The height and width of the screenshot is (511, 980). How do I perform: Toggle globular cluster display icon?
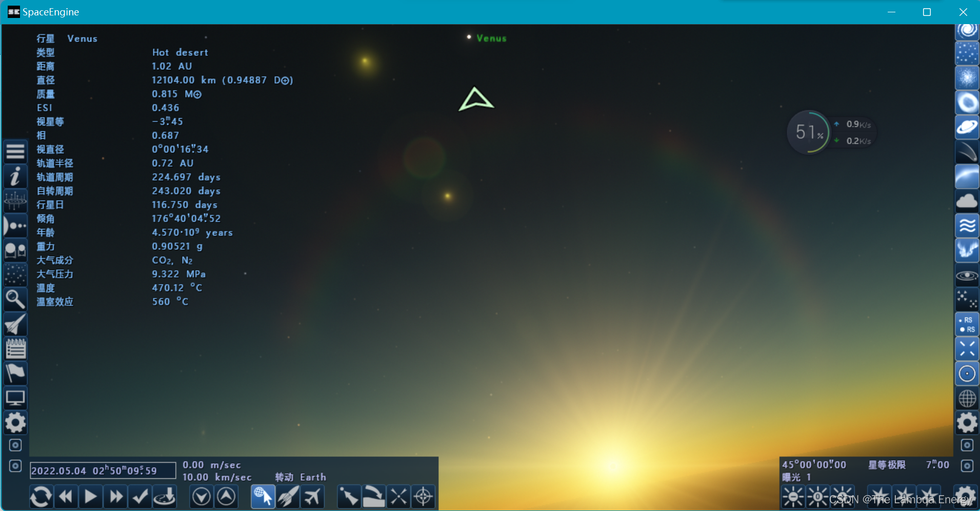tap(967, 78)
